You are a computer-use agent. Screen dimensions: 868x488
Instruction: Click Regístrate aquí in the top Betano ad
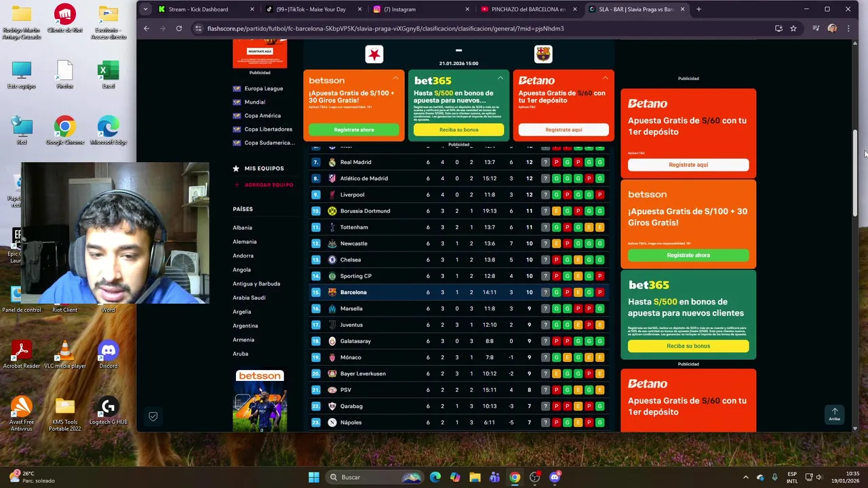click(564, 129)
